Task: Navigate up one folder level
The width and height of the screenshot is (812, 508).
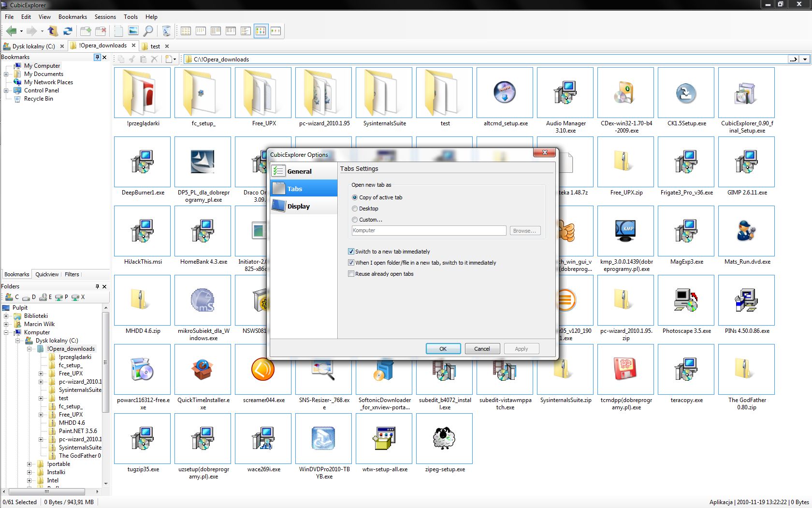Action: (x=53, y=31)
